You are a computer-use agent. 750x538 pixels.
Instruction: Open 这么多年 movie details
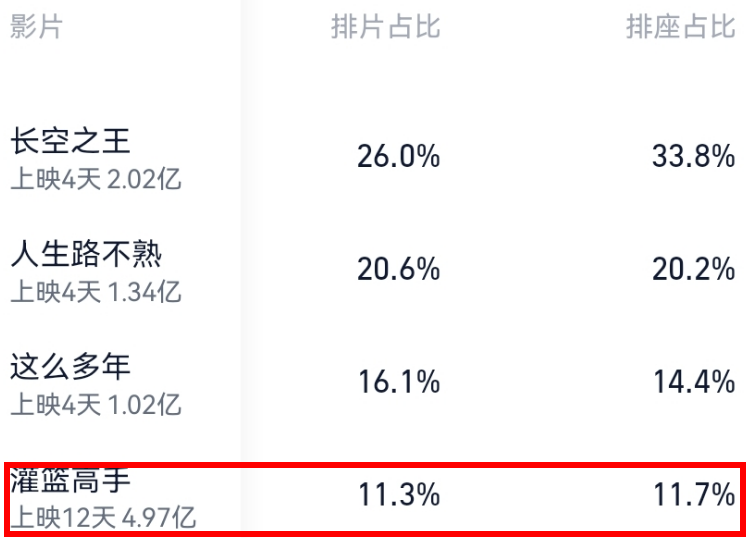[x=375, y=384]
